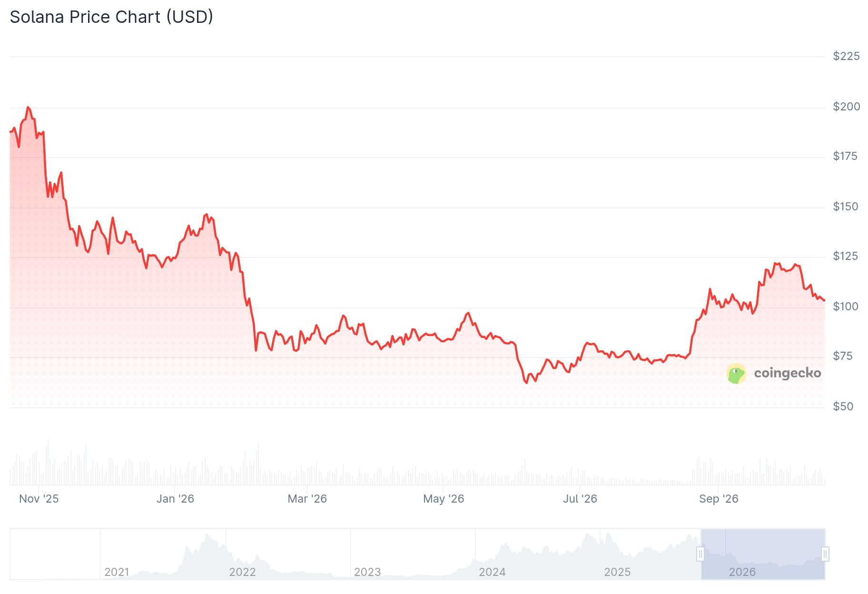The width and height of the screenshot is (868, 594).
Task: Grab the left range navigator handle
Action: click(x=700, y=554)
